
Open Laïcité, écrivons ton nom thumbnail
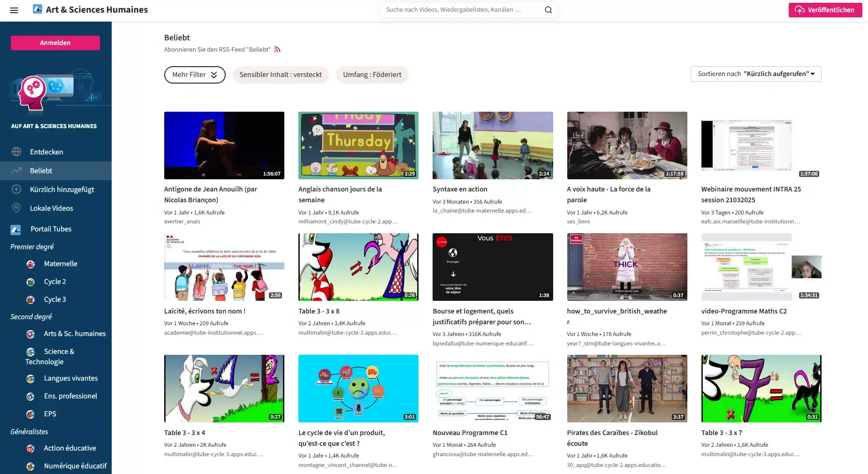click(224, 267)
